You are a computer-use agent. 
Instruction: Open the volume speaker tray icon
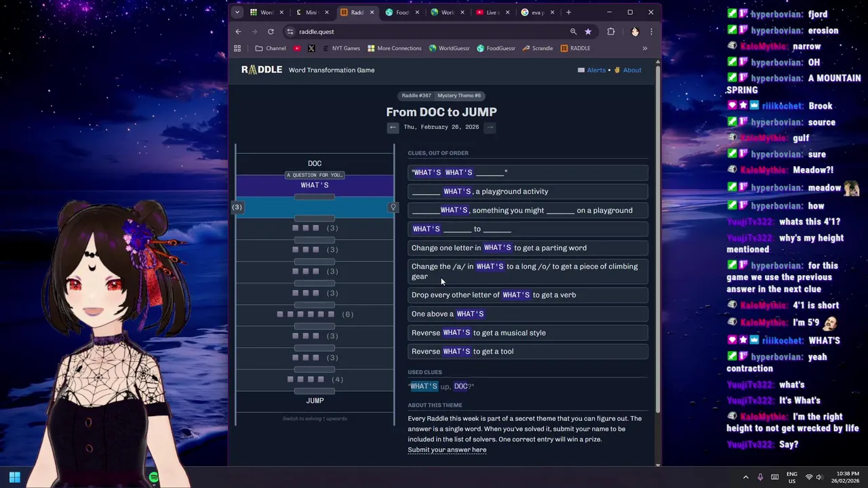(818, 477)
